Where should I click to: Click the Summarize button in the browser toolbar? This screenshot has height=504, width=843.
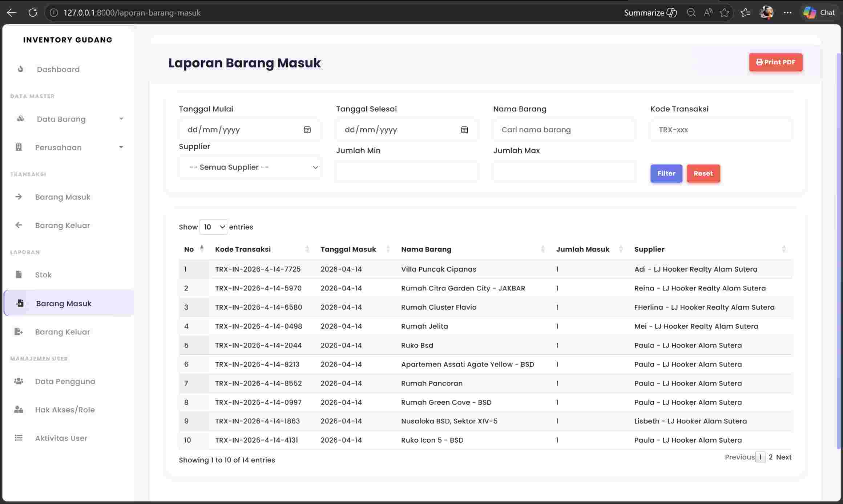(x=650, y=13)
